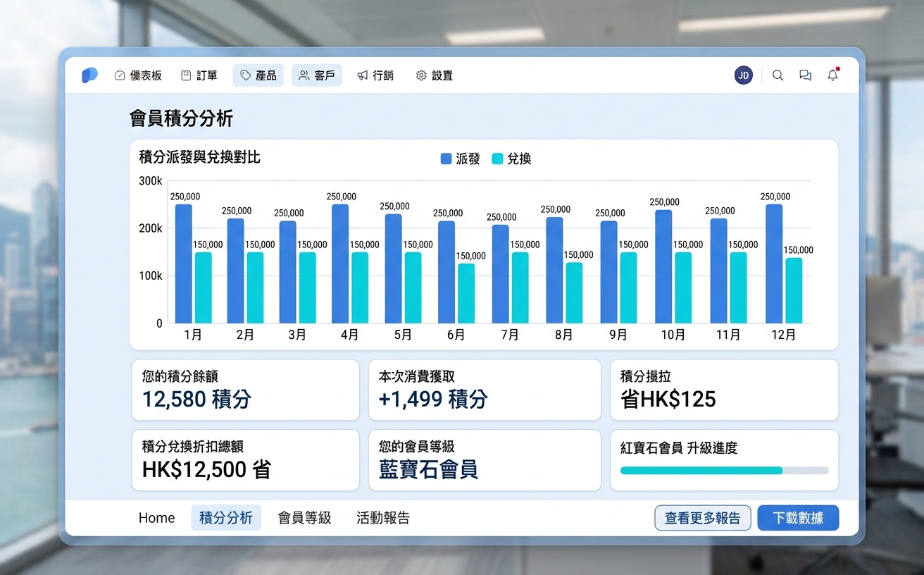Click the 下載數據 button
Screen dimensions: 924x575
pyautogui.click(x=798, y=518)
